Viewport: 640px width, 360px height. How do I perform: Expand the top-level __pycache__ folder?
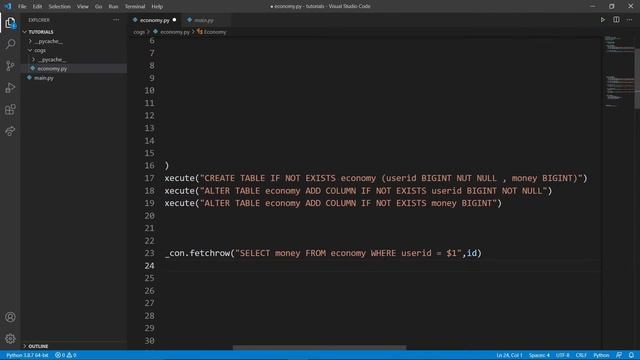pyautogui.click(x=30, y=41)
